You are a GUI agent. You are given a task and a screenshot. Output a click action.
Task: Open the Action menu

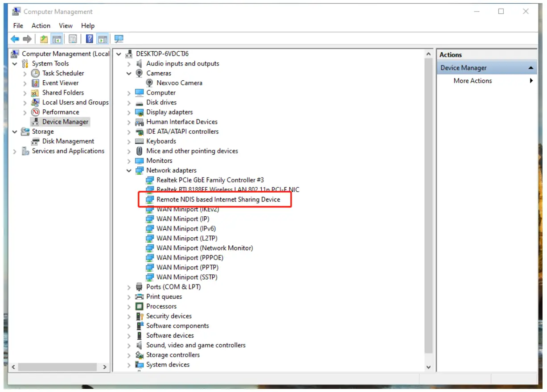pyautogui.click(x=41, y=25)
